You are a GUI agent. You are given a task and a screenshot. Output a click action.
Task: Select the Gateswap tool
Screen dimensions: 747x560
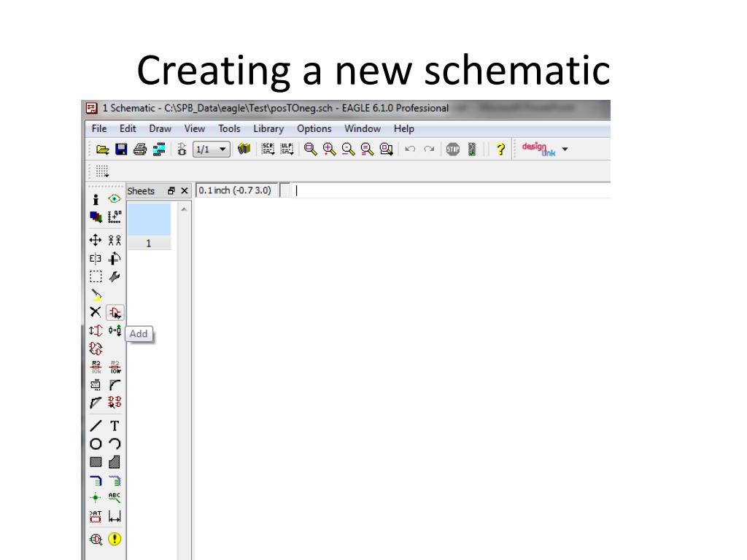pyautogui.click(x=96, y=349)
